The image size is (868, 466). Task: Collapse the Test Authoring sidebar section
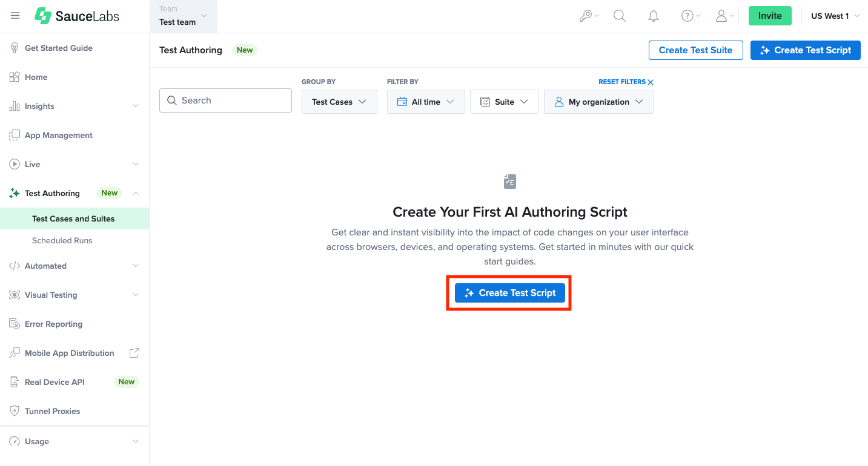[135, 193]
